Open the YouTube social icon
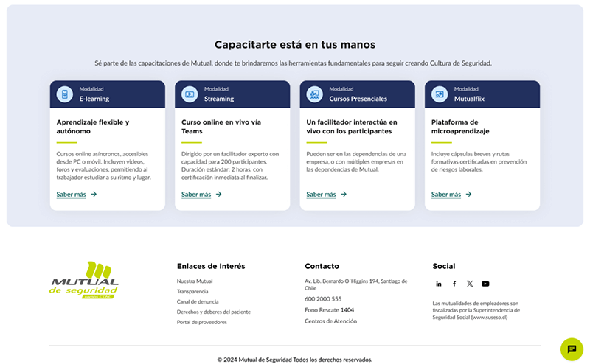590x364 pixels. (485, 284)
